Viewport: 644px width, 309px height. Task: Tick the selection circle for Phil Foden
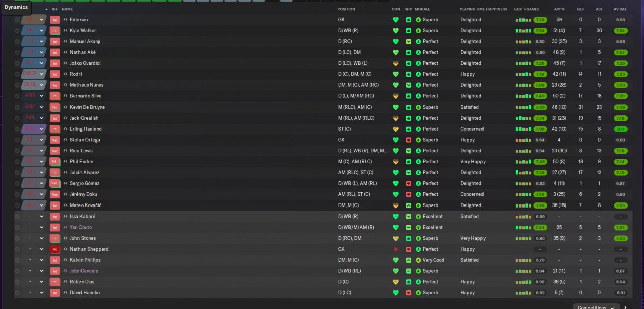pyautogui.click(x=17, y=162)
